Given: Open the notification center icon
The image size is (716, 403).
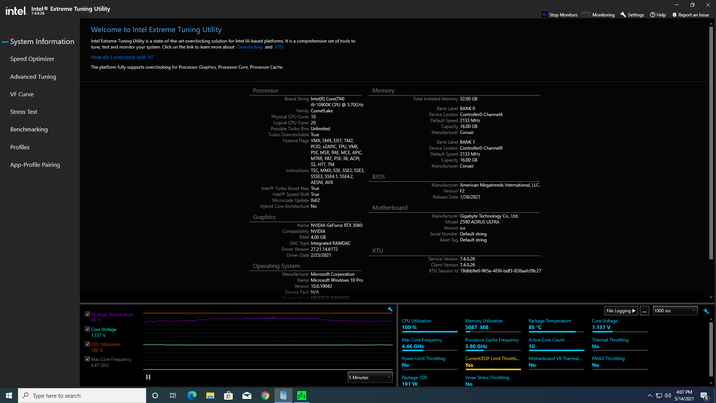Looking at the screenshot, I should pyautogui.click(x=705, y=395).
